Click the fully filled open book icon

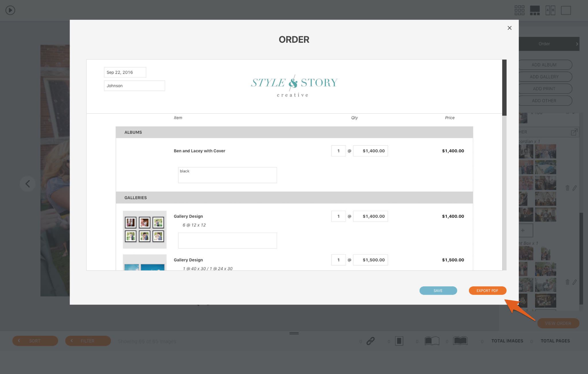tap(460, 341)
